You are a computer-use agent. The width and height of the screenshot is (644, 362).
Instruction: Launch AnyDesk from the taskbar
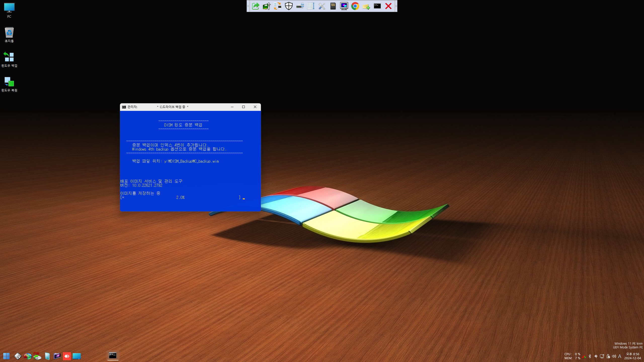pos(67,356)
